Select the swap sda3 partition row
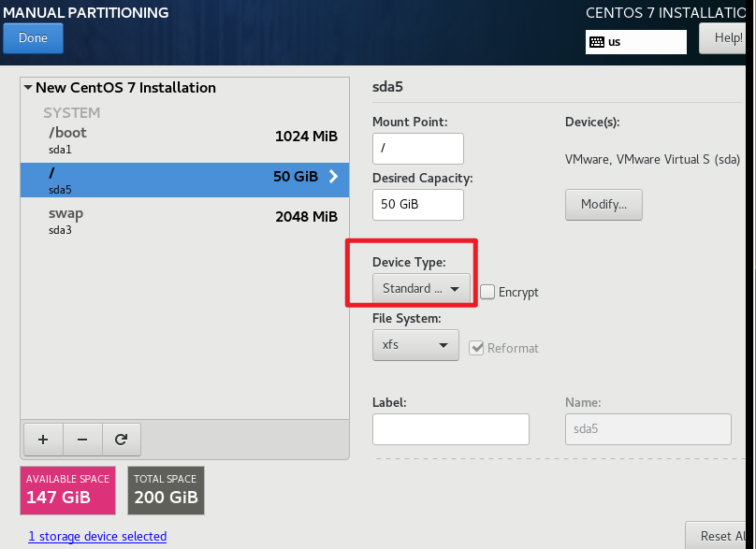This screenshot has height=549, width=756. [x=184, y=221]
